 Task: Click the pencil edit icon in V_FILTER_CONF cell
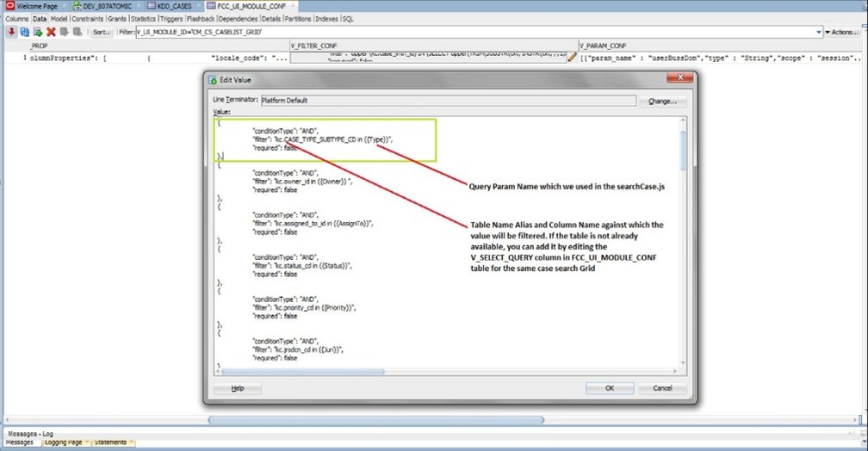(572, 57)
